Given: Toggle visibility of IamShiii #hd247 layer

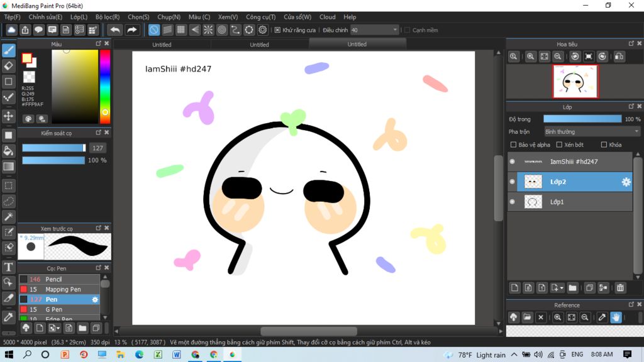Looking at the screenshot, I should [512, 162].
